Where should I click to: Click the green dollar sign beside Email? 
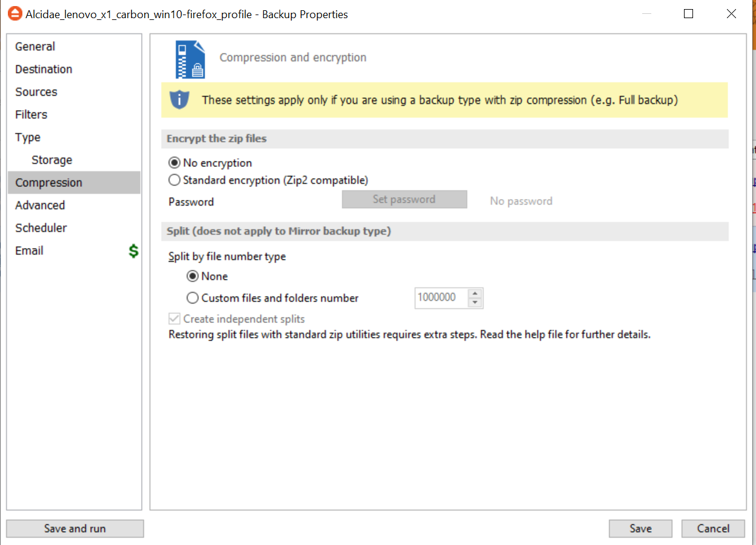(x=134, y=251)
